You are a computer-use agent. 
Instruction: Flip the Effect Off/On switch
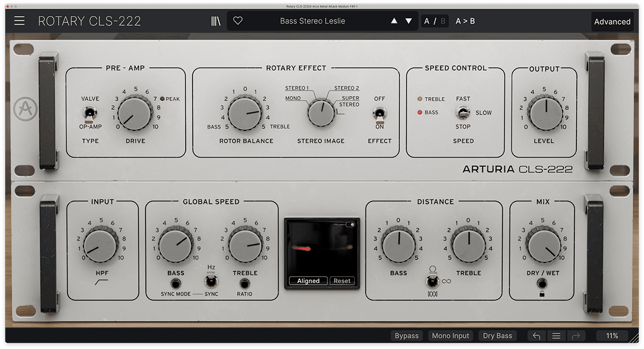(x=380, y=114)
